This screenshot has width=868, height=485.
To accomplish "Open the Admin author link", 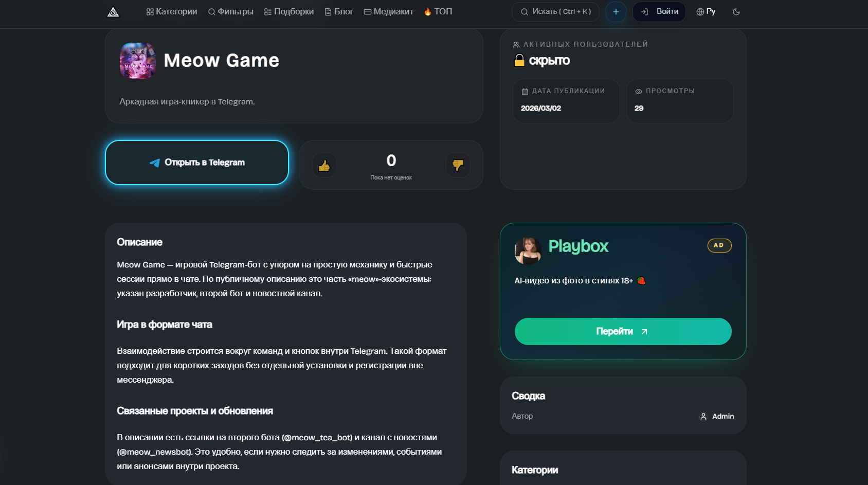I will pyautogui.click(x=717, y=417).
